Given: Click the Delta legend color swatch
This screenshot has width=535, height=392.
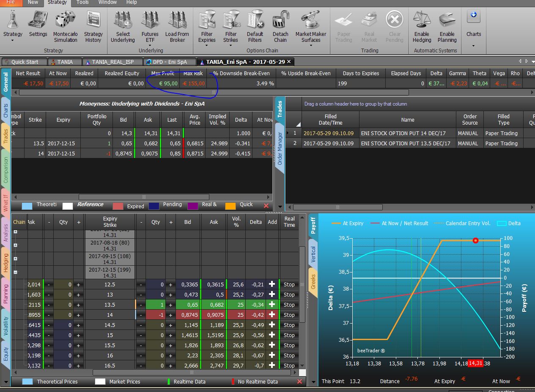Looking at the screenshot, I should click(502, 223).
